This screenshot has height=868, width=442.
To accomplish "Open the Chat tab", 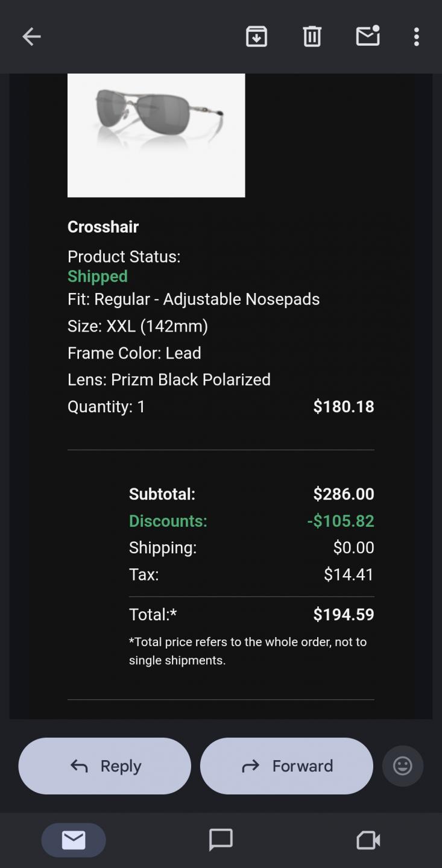I will (221, 840).
